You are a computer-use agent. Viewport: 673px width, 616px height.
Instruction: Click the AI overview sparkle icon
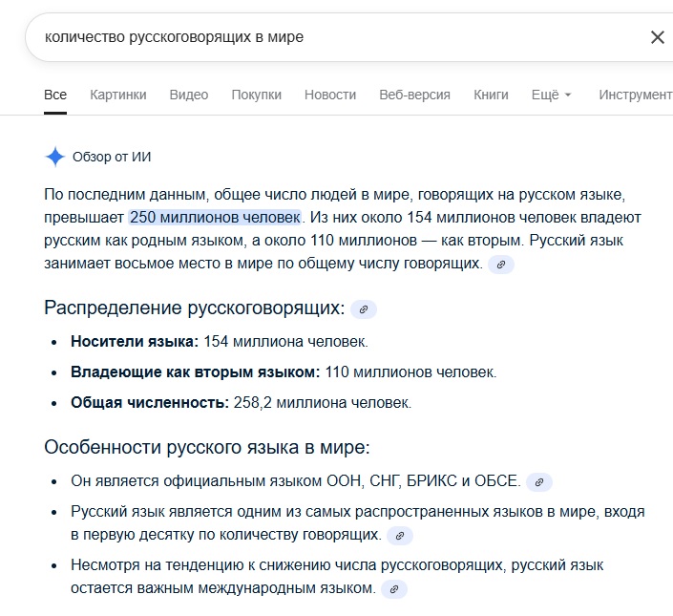coord(55,157)
